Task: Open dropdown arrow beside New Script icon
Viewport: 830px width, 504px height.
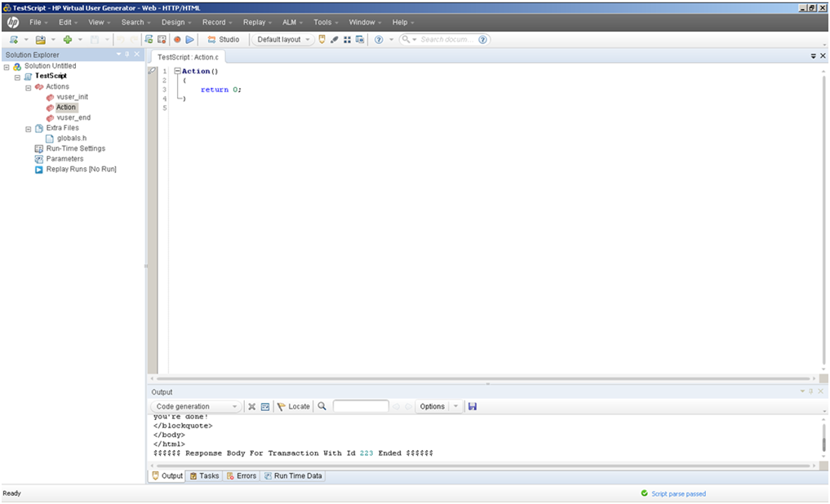Action: click(x=26, y=40)
